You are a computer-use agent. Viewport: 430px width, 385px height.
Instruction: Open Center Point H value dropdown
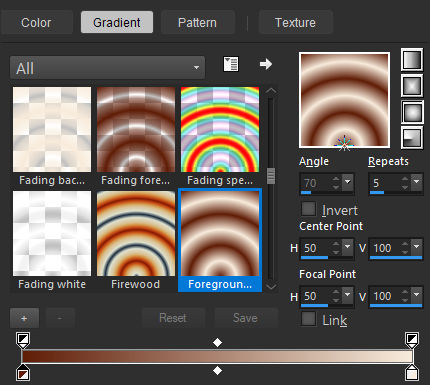(347, 247)
